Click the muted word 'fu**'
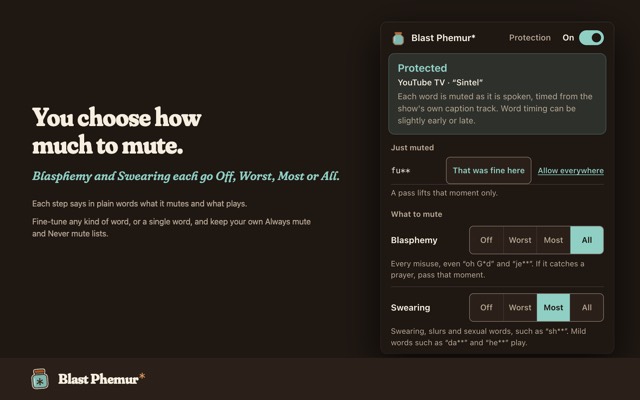The image size is (640, 400). pos(400,171)
